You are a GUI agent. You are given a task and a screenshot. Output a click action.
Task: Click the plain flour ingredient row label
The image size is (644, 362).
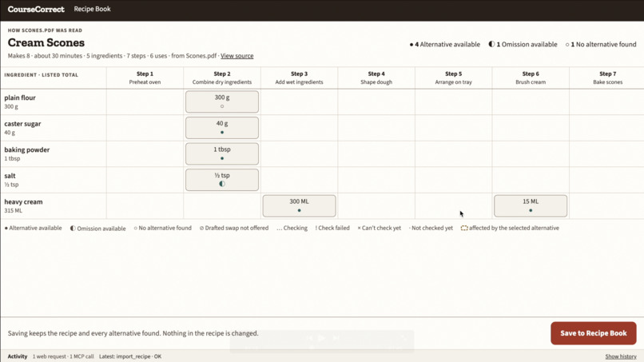(54, 102)
